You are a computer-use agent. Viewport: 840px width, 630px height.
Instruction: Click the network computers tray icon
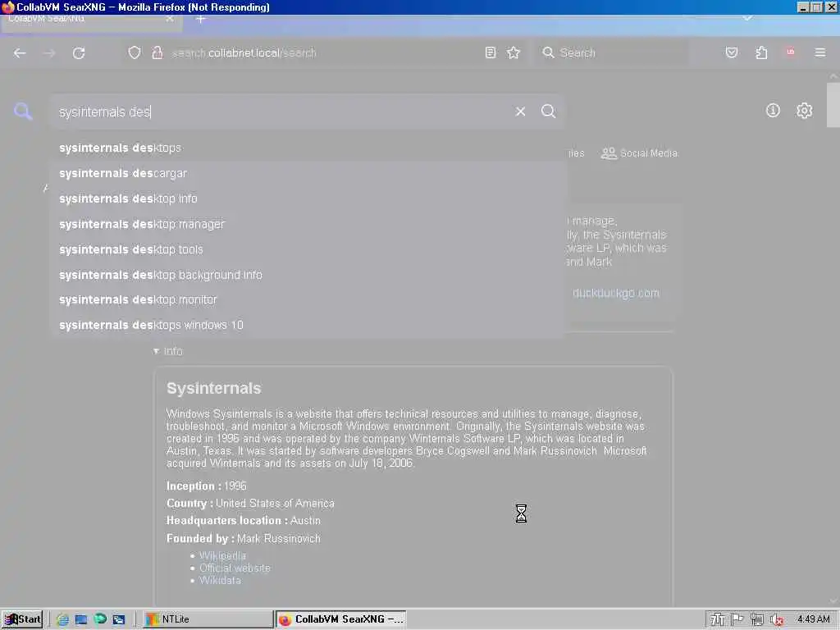point(757,619)
